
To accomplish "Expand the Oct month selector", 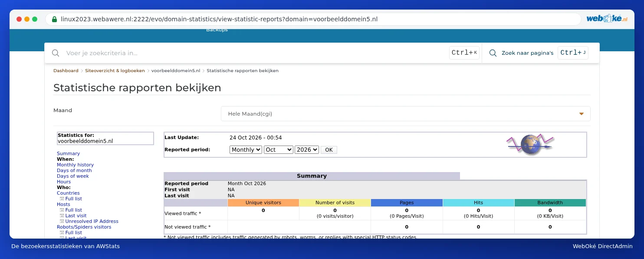I will click(x=279, y=149).
